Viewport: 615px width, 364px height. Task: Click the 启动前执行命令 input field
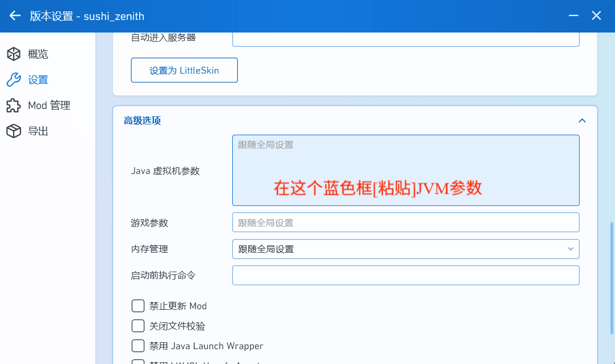406,276
